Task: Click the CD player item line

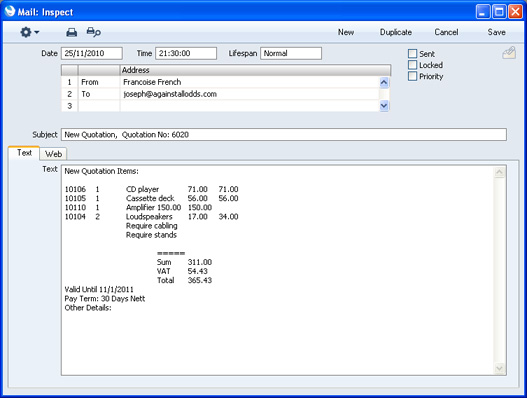Action: pyautogui.click(x=152, y=189)
